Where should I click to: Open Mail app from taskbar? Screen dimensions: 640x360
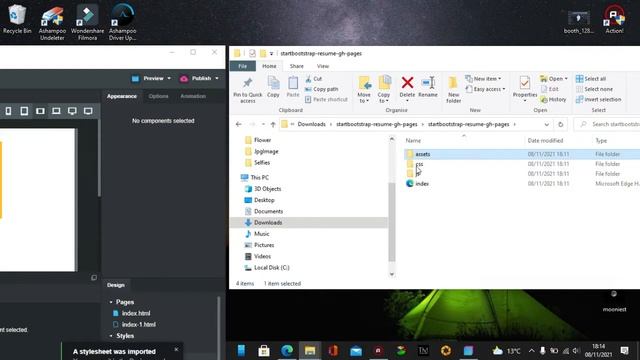pos(356,351)
